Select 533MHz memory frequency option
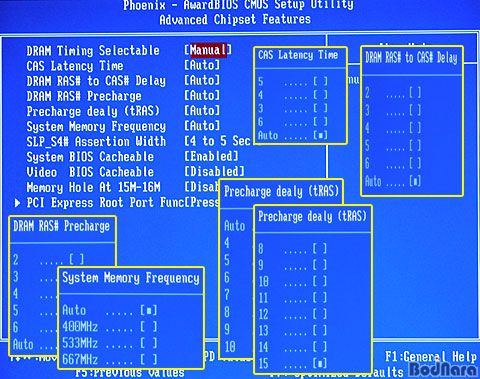The width and height of the screenshot is (480, 379). [110, 343]
